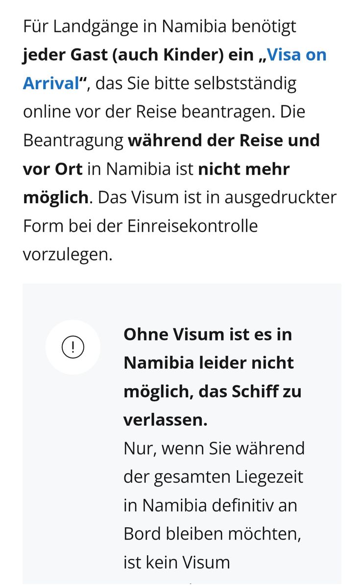364x588 pixels.
Task: Click the line "Nur, wenn Sie während"
Action: [x=214, y=448]
